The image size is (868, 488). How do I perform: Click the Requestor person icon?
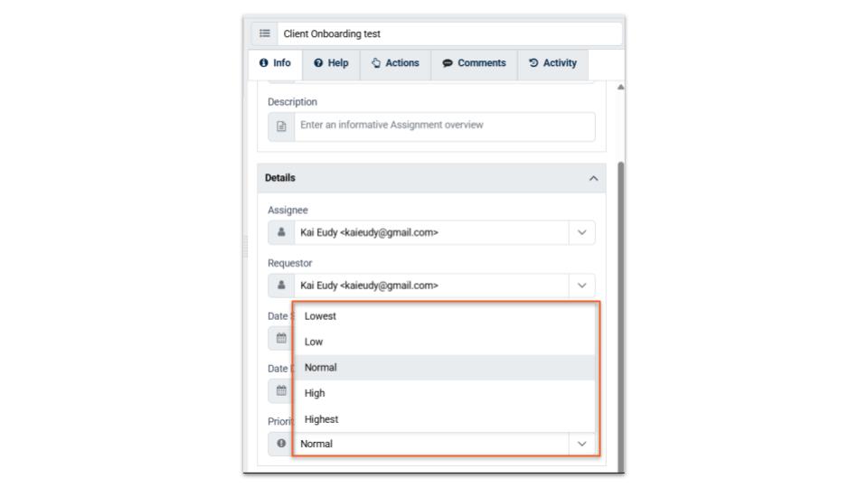tap(281, 286)
